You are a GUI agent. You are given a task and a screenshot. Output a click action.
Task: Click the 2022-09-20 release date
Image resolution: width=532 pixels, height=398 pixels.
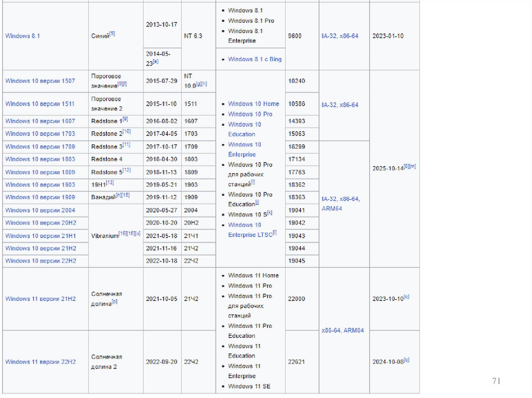(x=162, y=362)
